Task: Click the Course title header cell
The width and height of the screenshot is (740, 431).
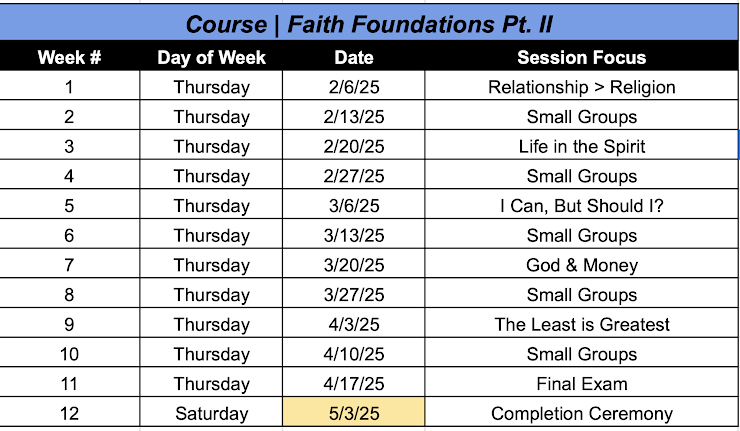Action: [369, 22]
